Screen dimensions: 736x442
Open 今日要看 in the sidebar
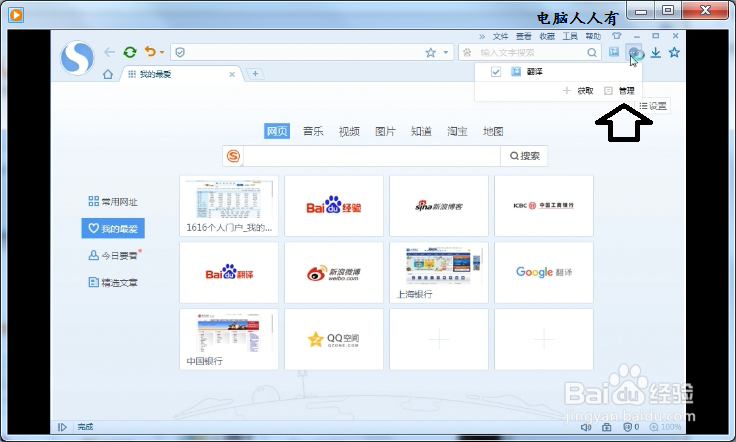(114, 255)
